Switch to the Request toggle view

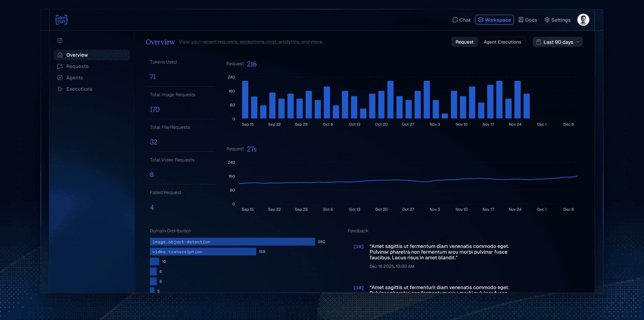coord(464,42)
